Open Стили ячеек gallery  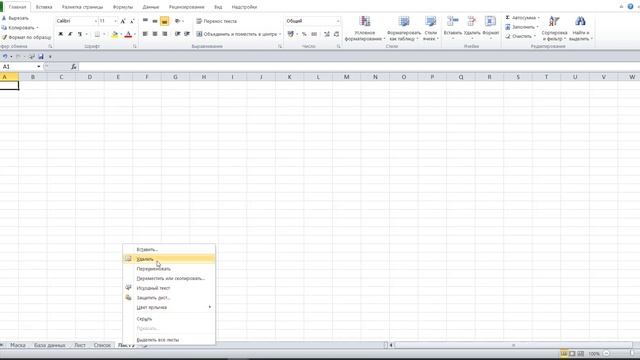431,28
